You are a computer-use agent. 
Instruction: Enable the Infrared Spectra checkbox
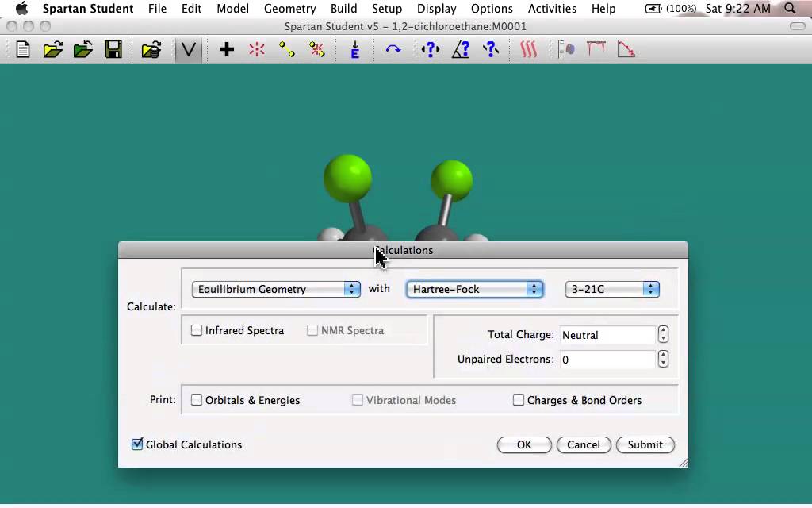click(197, 330)
